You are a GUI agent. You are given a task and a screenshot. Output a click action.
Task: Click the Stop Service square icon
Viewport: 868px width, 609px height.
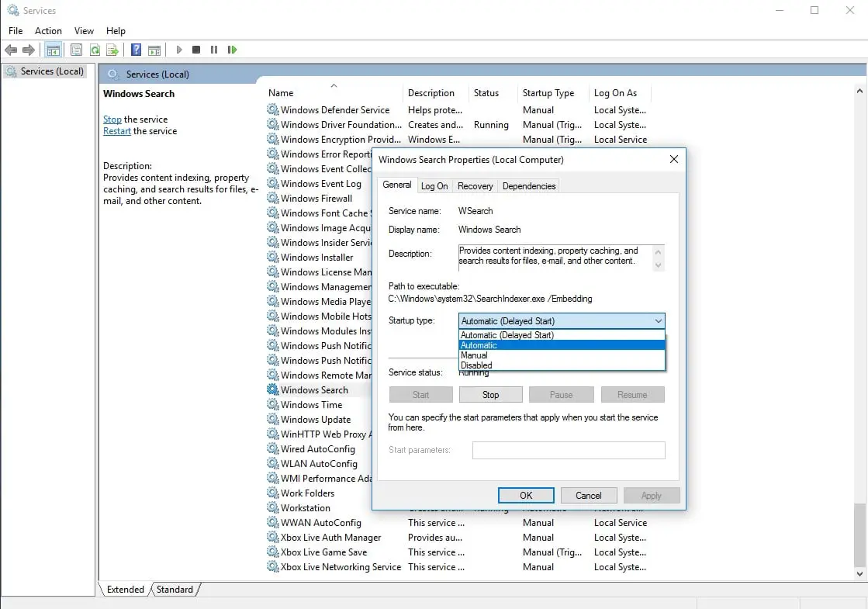196,50
